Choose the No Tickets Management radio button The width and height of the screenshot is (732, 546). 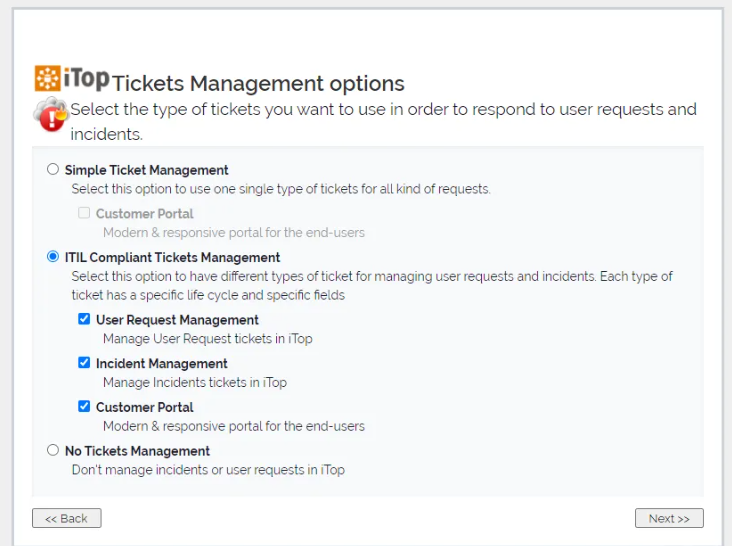tap(53, 451)
